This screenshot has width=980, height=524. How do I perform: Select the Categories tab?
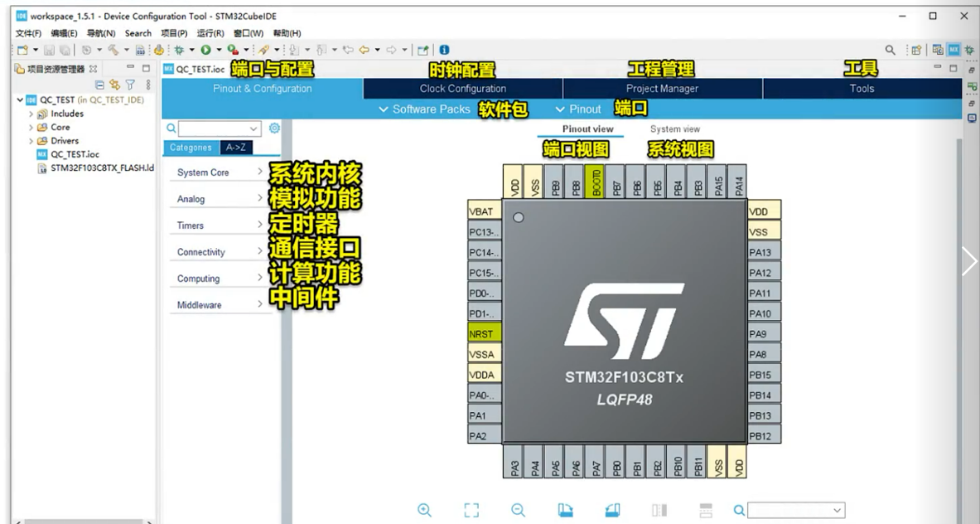point(191,148)
